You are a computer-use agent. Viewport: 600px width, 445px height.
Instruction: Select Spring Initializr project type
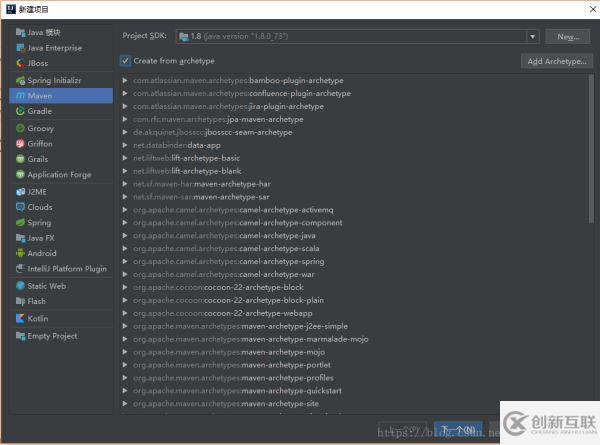coord(61,80)
